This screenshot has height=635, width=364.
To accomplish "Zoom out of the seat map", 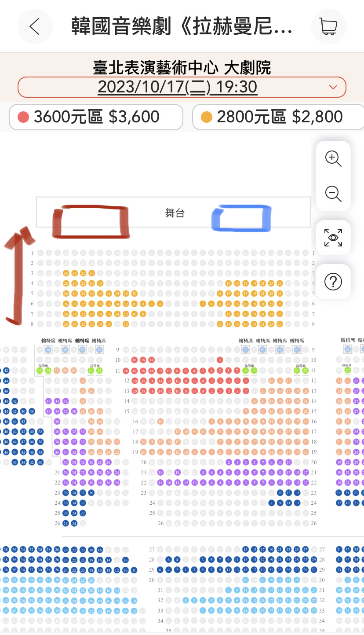I will click(333, 194).
